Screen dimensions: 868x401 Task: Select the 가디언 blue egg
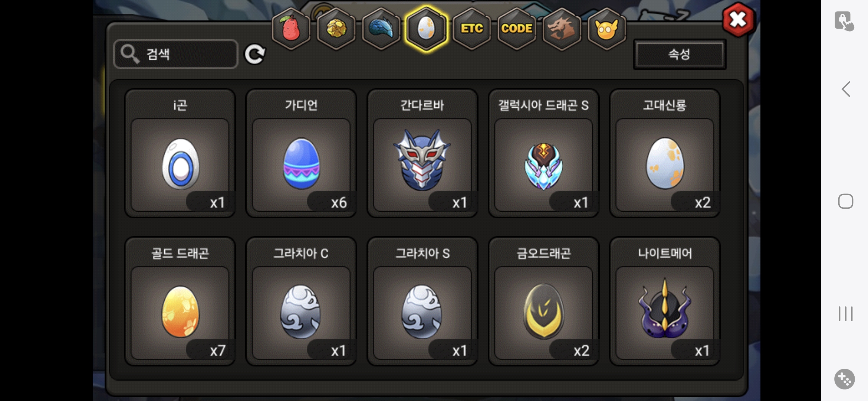[301, 153]
